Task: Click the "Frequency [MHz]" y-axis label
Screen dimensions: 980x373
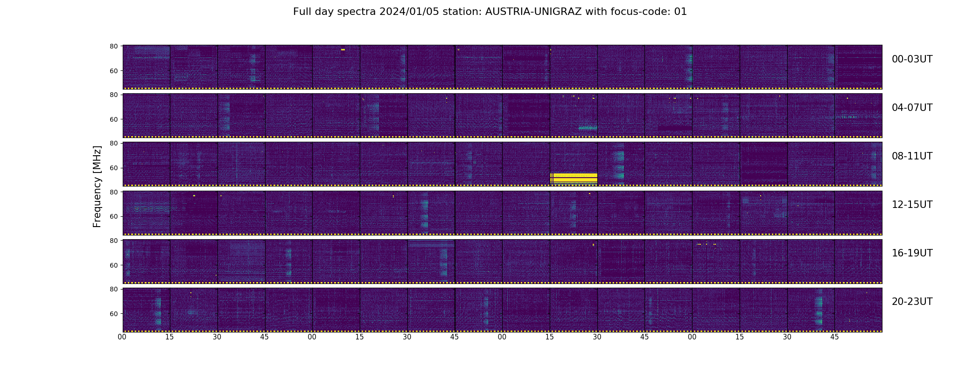Action: (97, 186)
